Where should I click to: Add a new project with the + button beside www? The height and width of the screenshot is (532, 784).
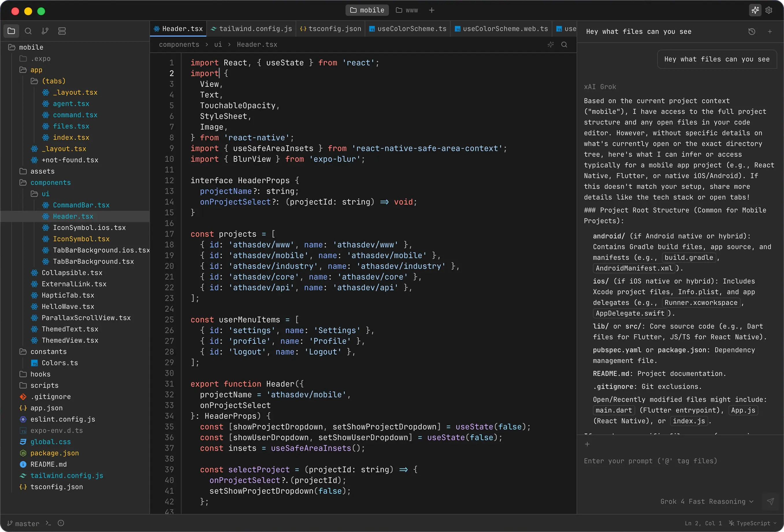[x=432, y=10]
